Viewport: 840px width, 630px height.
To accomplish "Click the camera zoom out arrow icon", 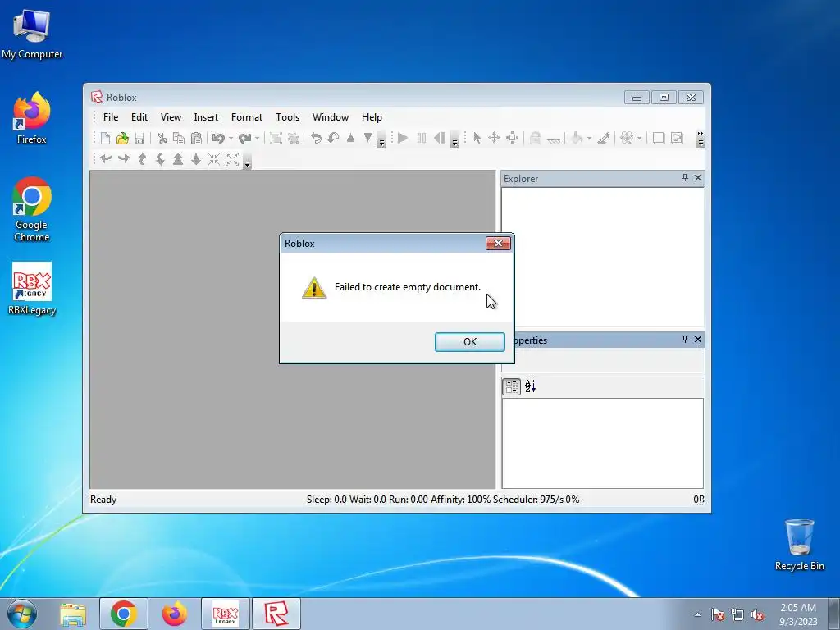I will pyautogui.click(x=196, y=158).
